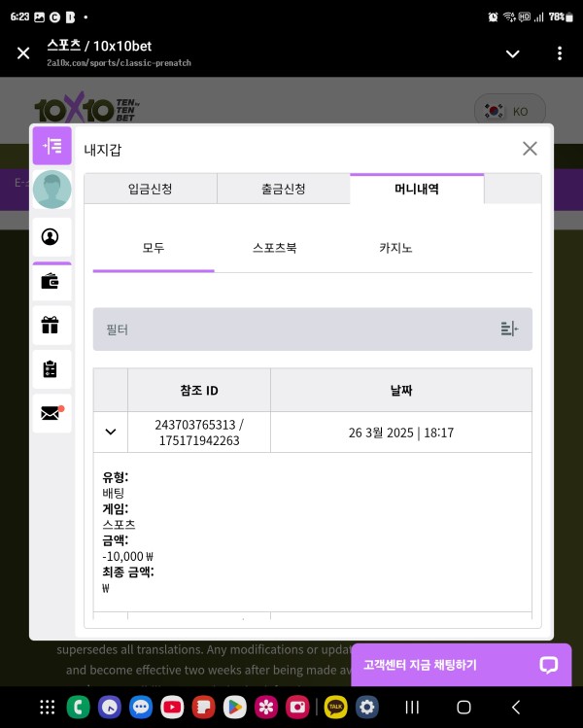Select the wallet icon in sidebar
The width and height of the screenshot is (583, 728).
click(x=51, y=283)
